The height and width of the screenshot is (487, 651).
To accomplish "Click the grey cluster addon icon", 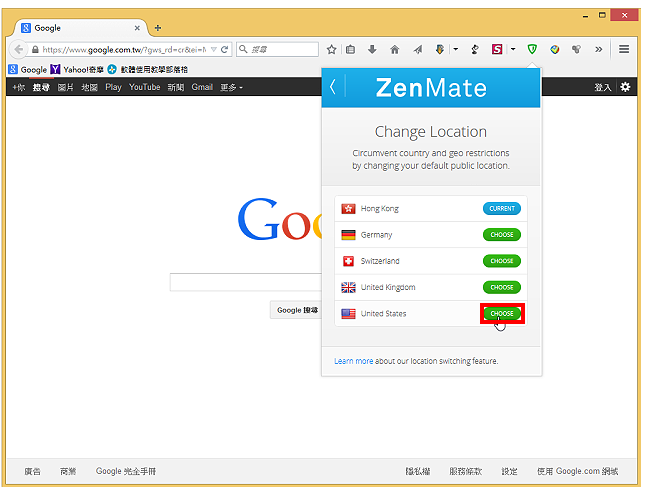I will [576, 49].
